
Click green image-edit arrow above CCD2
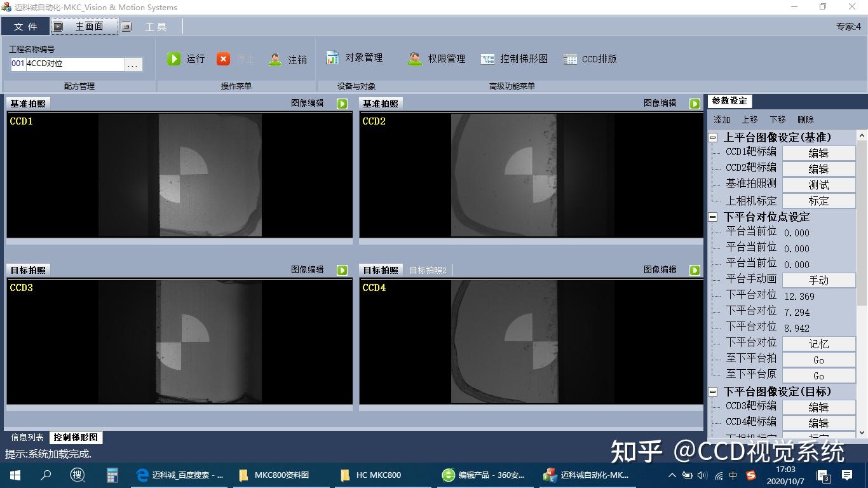tap(695, 104)
